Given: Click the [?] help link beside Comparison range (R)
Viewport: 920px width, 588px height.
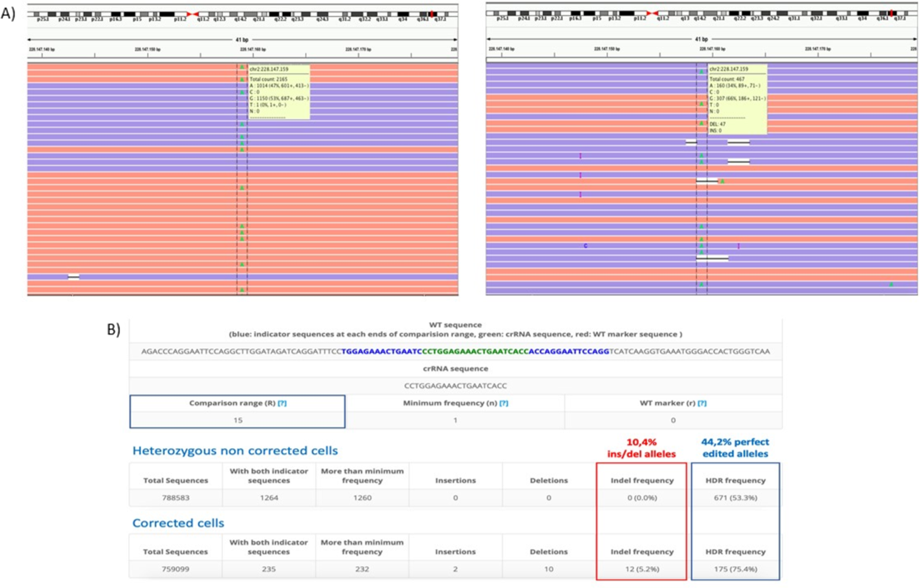Looking at the screenshot, I should [282, 403].
